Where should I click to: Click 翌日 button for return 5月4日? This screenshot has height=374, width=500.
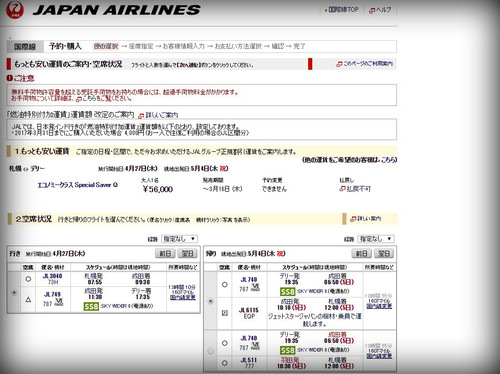coord(384,253)
